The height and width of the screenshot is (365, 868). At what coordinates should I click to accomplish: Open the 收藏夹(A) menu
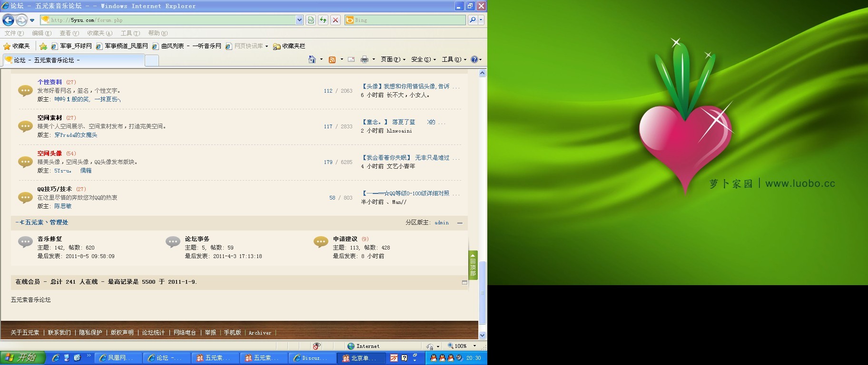(x=99, y=33)
